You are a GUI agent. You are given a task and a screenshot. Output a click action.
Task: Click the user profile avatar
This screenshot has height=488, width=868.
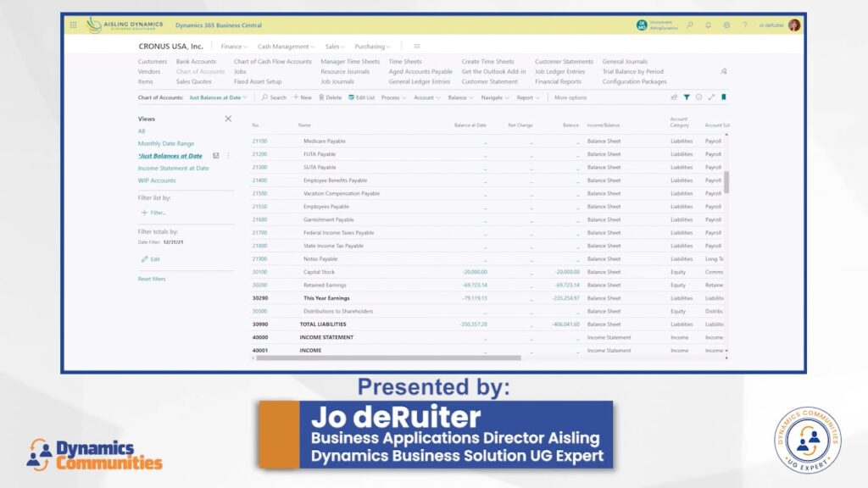[x=794, y=25]
